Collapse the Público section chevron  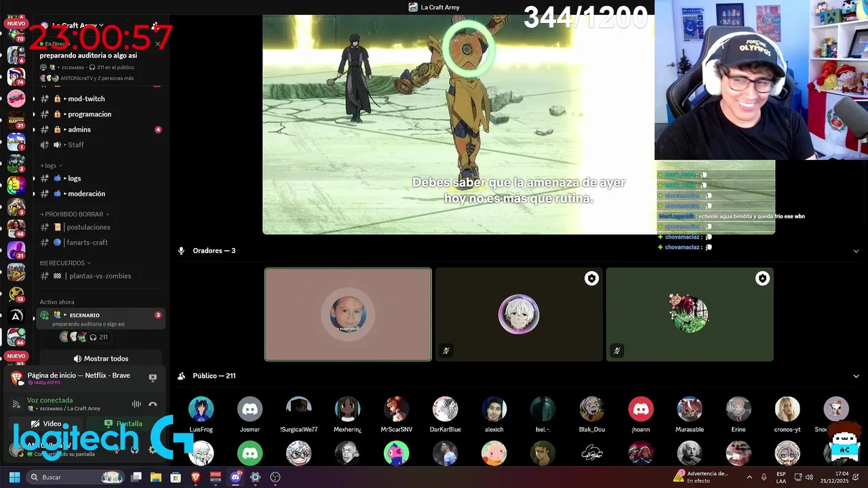tap(856, 376)
